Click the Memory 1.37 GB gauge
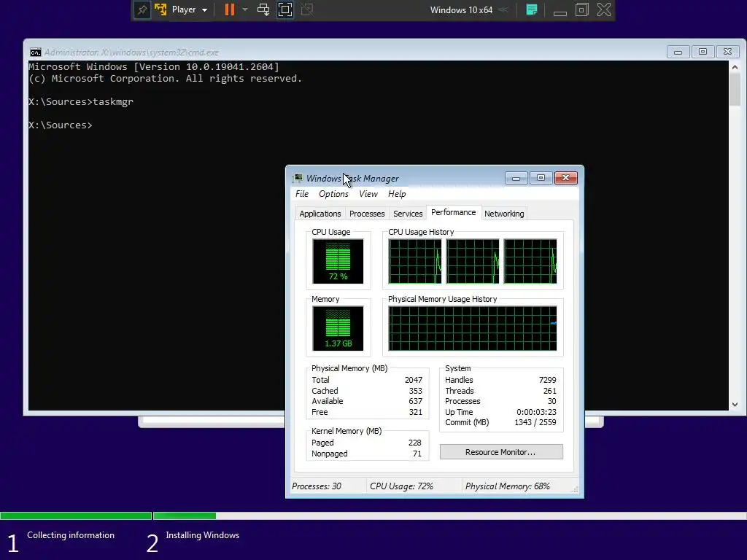The width and height of the screenshot is (747, 560). point(338,329)
